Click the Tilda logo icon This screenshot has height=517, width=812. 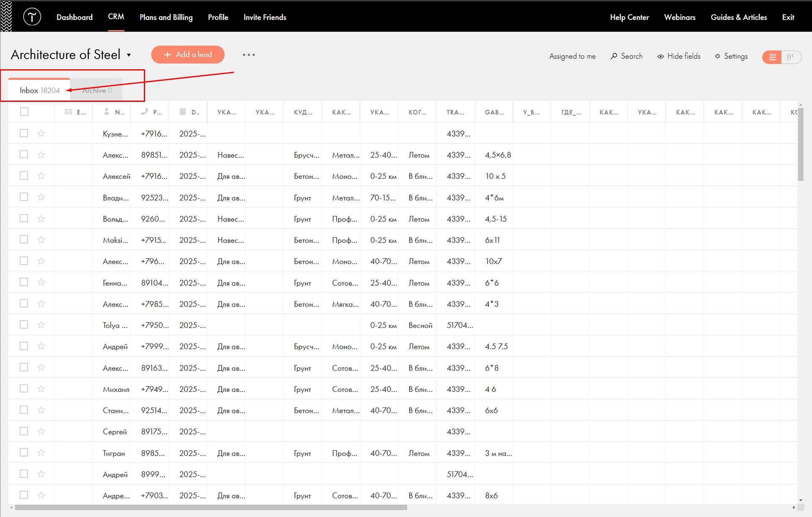(32, 17)
